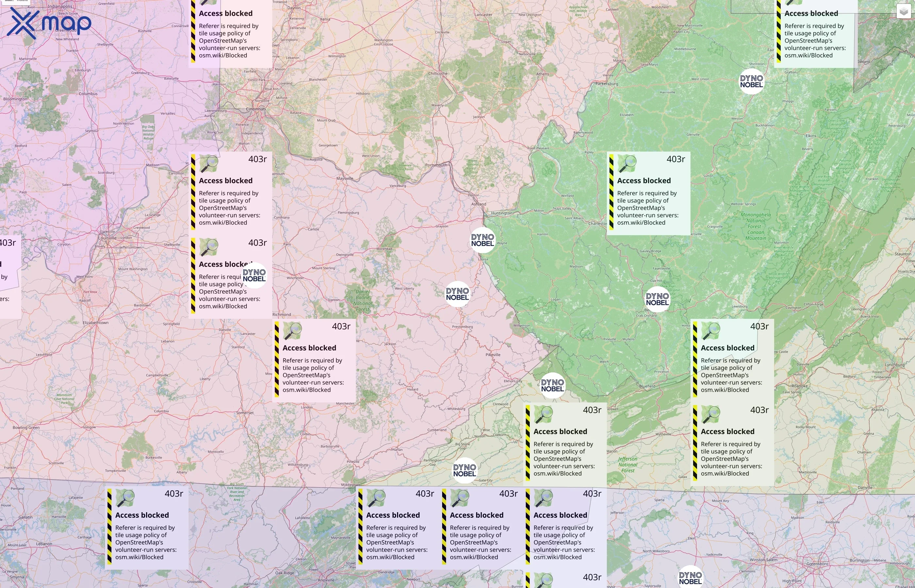Select the Dyno Nobel marker above Winston-Salem
915x588 pixels.
(x=690, y=578)
